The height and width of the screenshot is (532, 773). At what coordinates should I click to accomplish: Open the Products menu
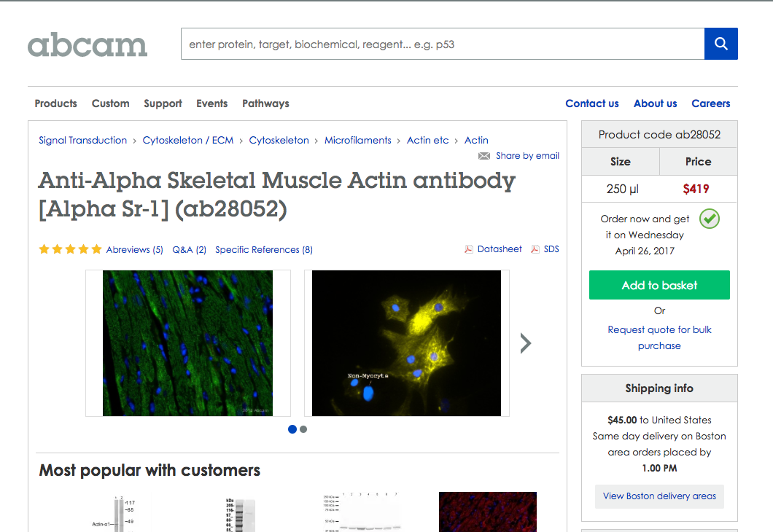point(55,103)
